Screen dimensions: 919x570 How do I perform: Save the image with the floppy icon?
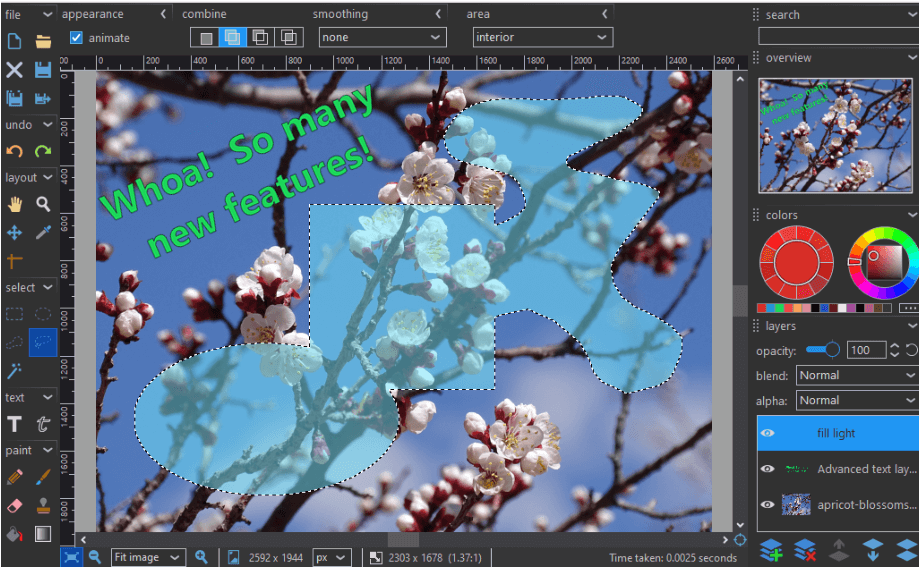(x=43, y=70)
